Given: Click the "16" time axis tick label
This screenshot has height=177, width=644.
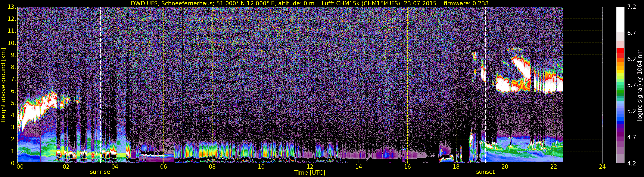Looking at the screenshot, I should pos(407,167).
